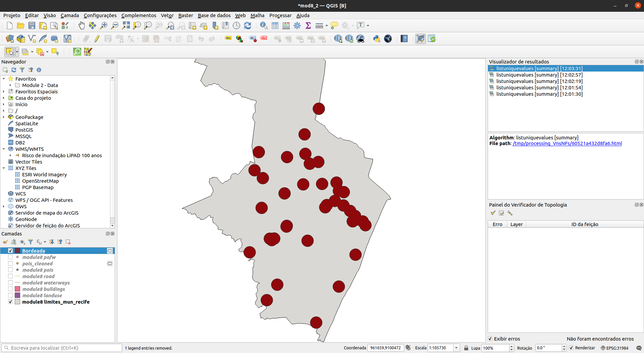Click the Statistical Summary sigma icon
The image size is (644, 353).
tap(308, 26)
